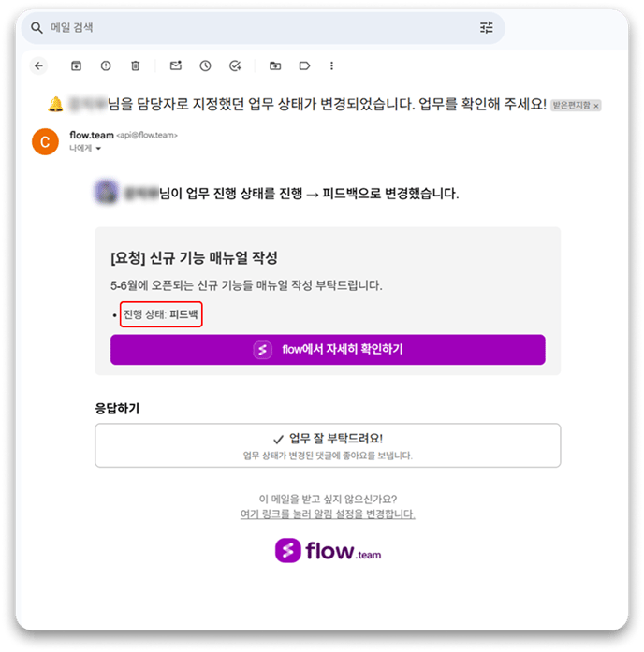Open the more options menu

331,65
